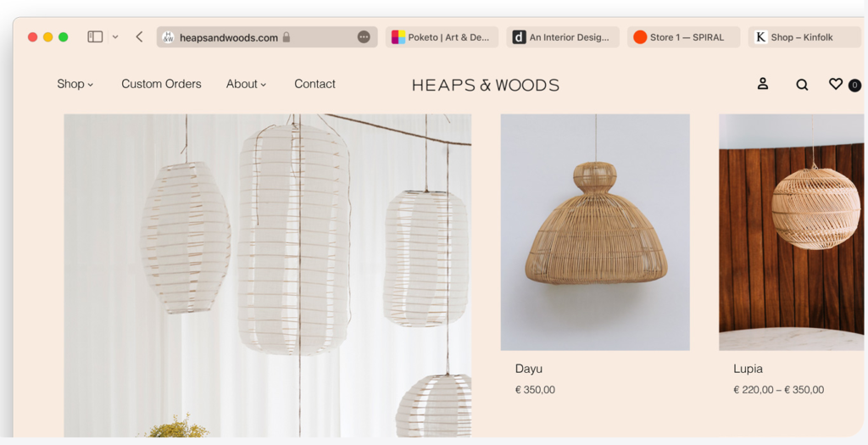Screen dimensions: 868x445
Task: Open site search magnifier icon
Action: (802, 85)
